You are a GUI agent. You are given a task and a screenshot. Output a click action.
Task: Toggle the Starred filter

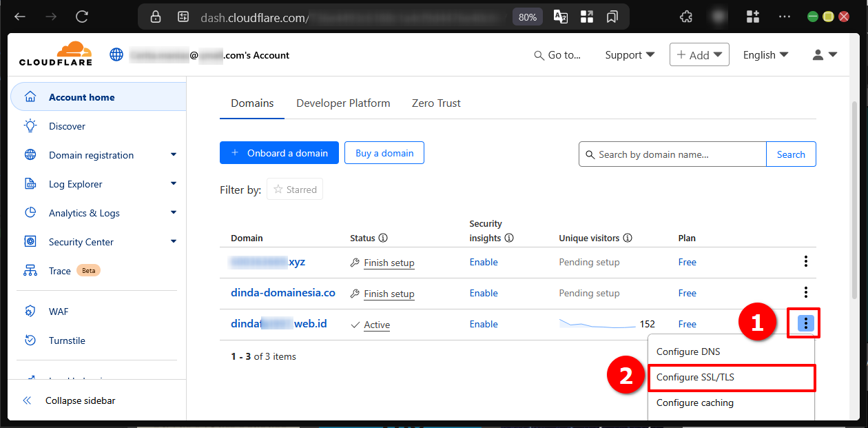coord(295,190)
